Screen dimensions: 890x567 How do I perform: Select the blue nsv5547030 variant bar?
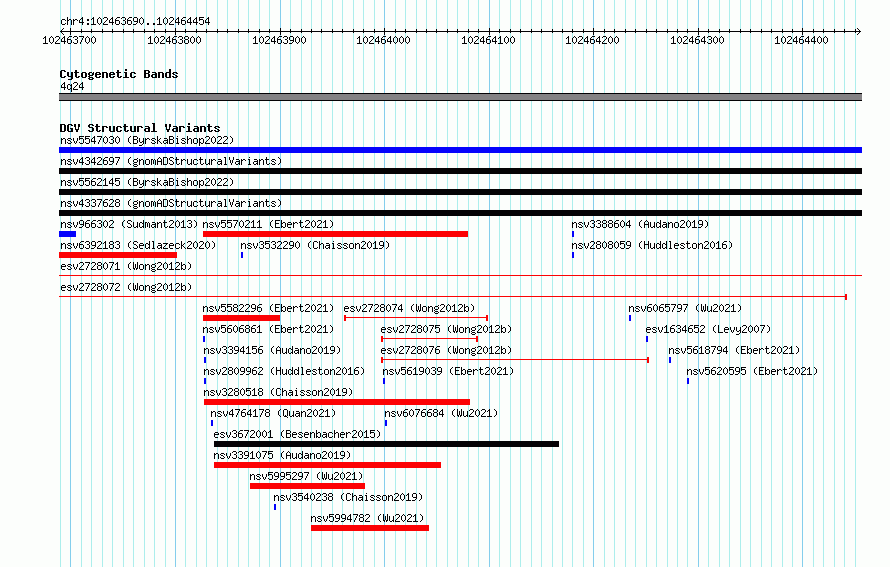tap(460, 150)
